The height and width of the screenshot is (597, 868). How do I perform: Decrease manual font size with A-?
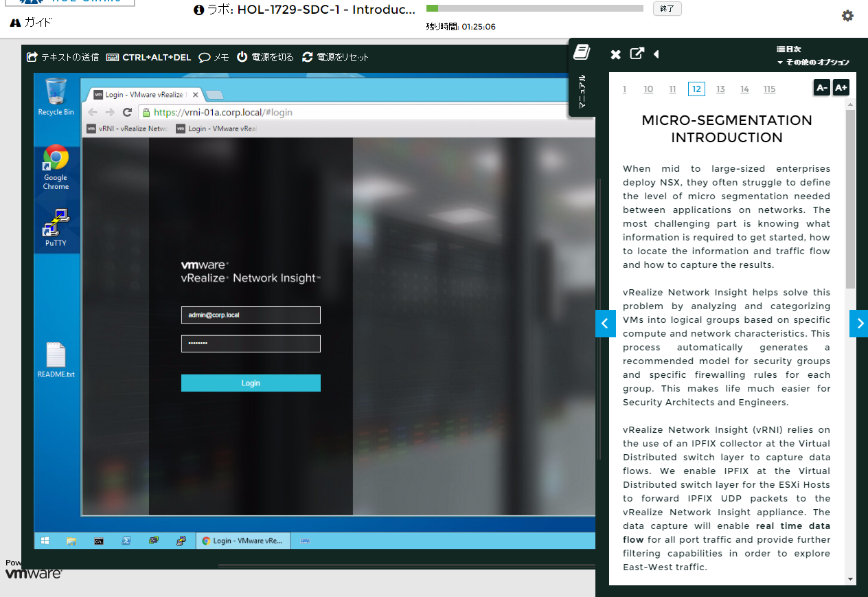point(821,88)
